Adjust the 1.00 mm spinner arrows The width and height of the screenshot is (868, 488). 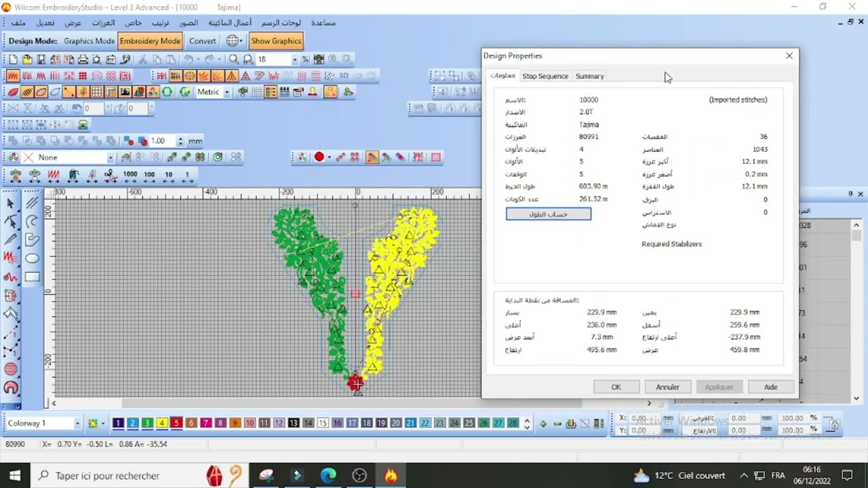tap(180, 141)
